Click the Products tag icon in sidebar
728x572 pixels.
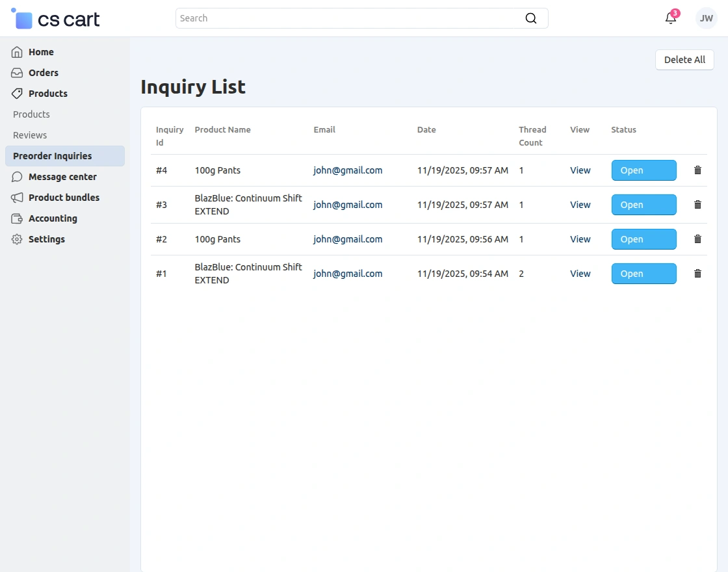18,94
